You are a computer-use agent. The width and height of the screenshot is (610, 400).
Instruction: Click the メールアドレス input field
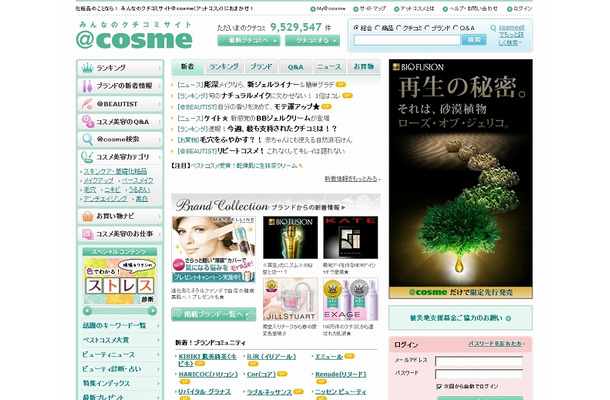[479, 361]
